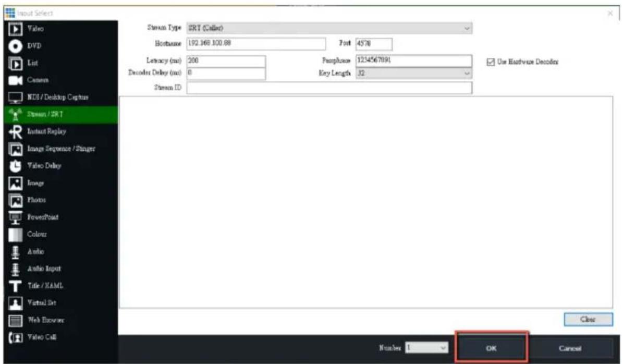The width and height of the screenshot is (622, 364).
Task: Open the Stream Type dropdown
Action: point(329,28)
